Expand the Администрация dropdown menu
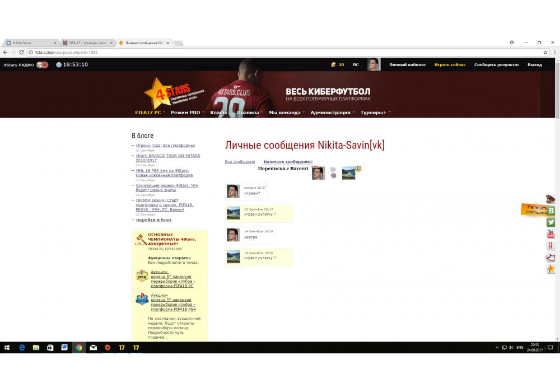Viewport: 560px width, 392px height. [x=330, y=113]
